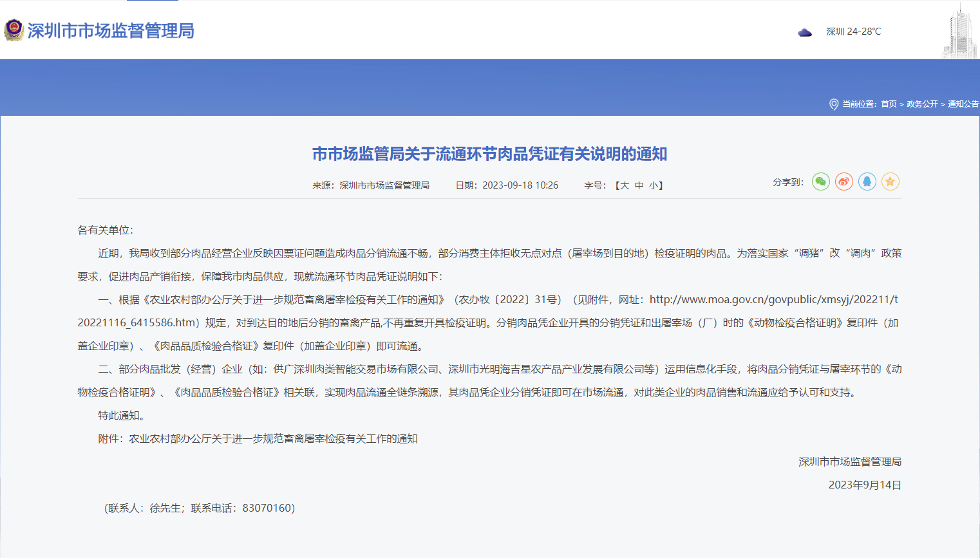The width and height of the screenshot is (980, 558).
Task: Click the contact line with phone 83070160
Action: tap(200, 508)
